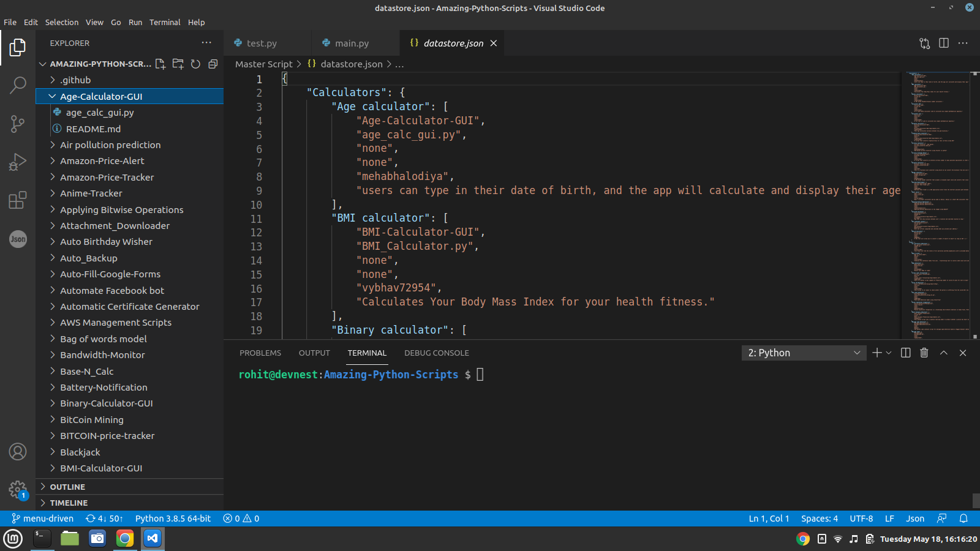Image resolution: width=980 pixels, height=551 pixels.
Task: Open the Explorer view in activity bar
Action: click(18, 47)
